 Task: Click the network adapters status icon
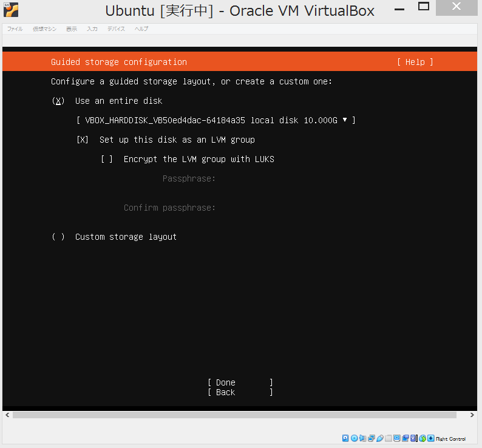pos(372,438)
